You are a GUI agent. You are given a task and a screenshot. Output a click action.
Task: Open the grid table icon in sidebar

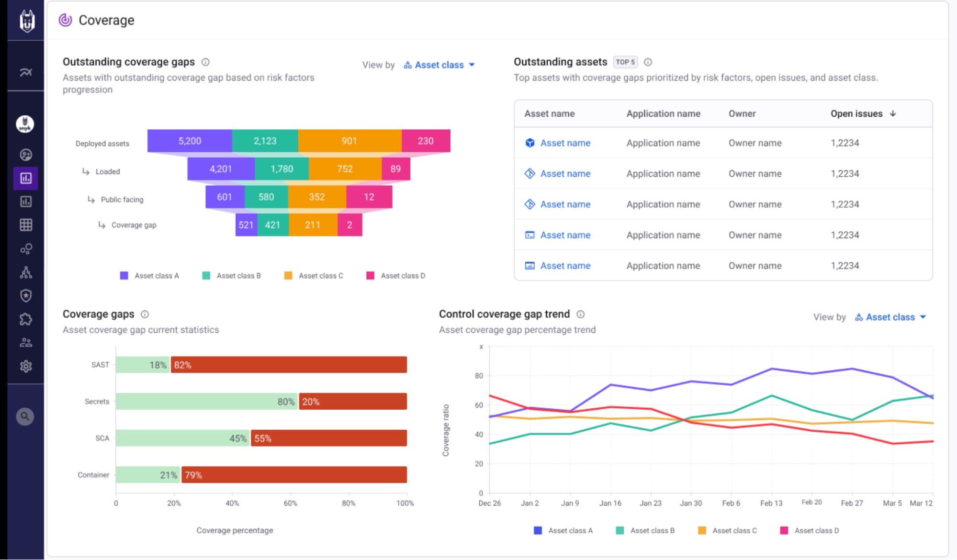26,225
